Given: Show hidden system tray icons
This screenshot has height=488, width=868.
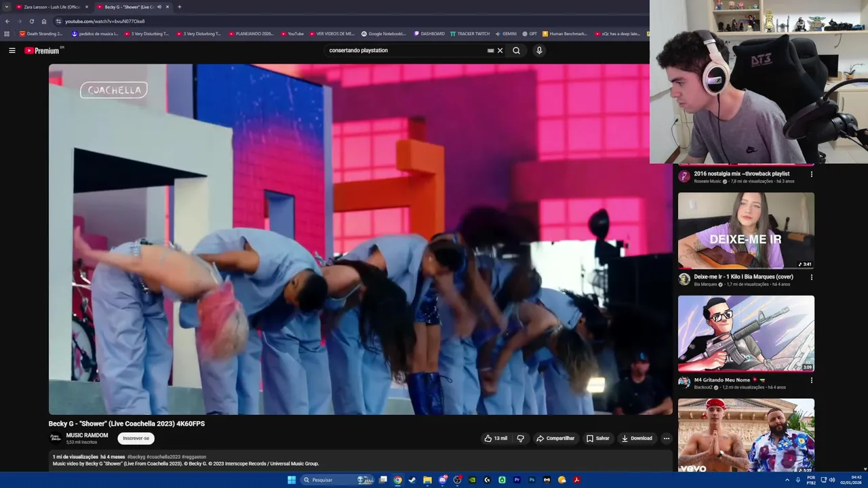Looking at the screenshot, I should point(787,480).
